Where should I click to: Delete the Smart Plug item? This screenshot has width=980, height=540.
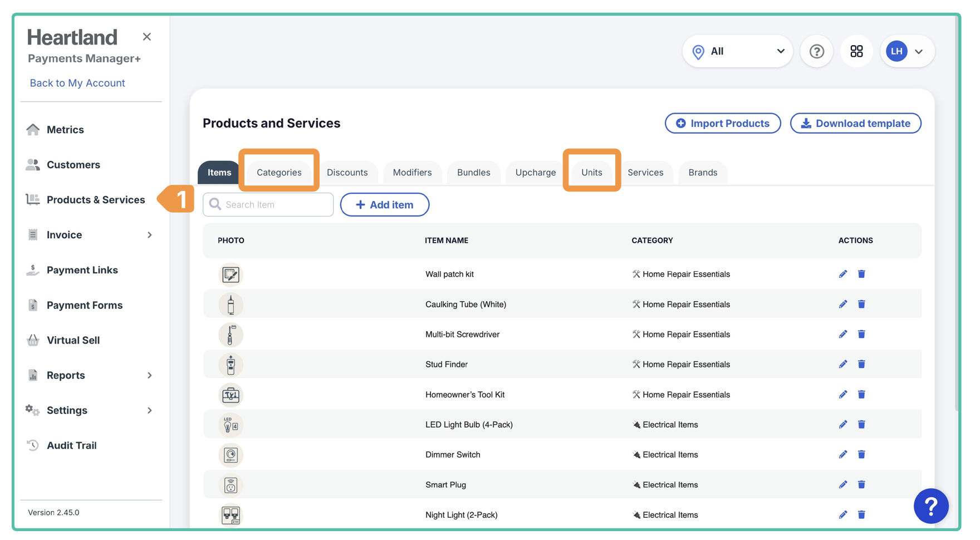pos(861,485)
